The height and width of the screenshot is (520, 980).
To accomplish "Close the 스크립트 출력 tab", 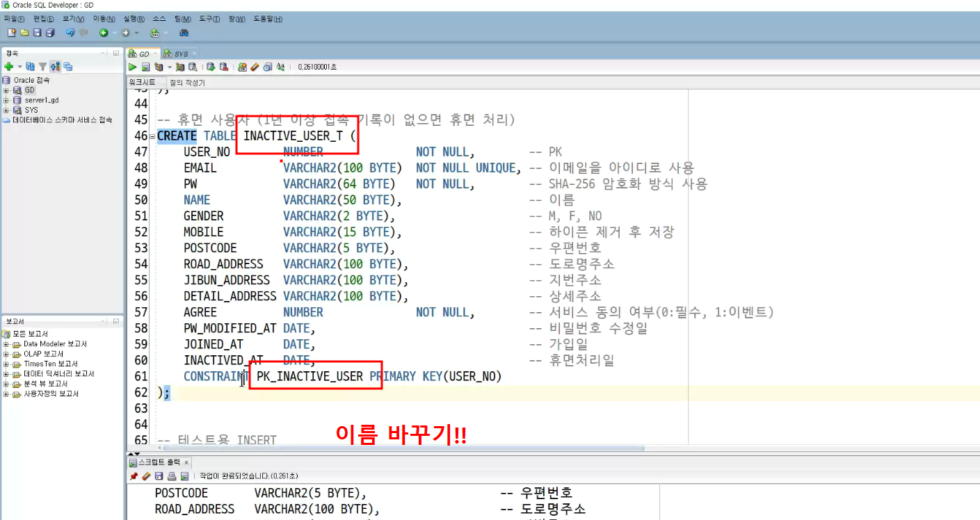I will [x=186, y=462].
